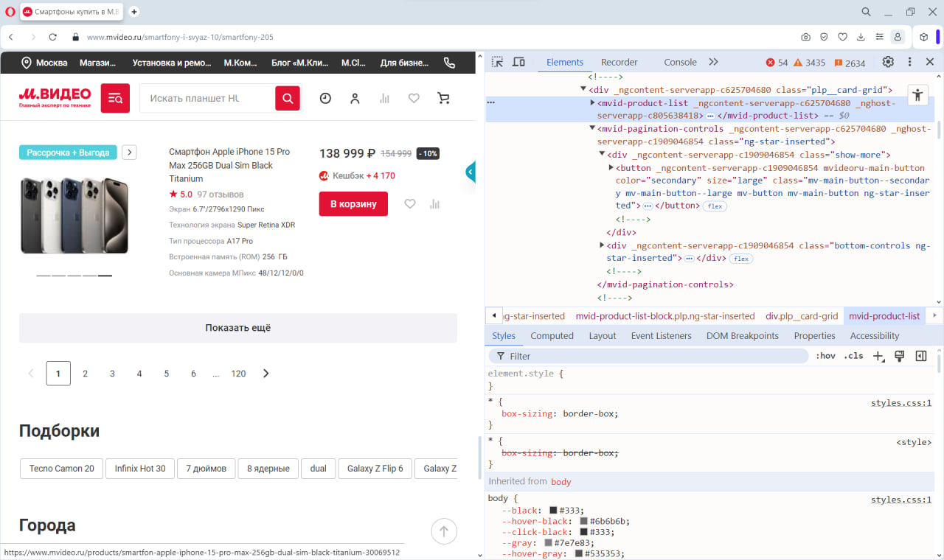Click the Opera logo menu
This screenshot has height=560, width=944.
click(10, 12)
